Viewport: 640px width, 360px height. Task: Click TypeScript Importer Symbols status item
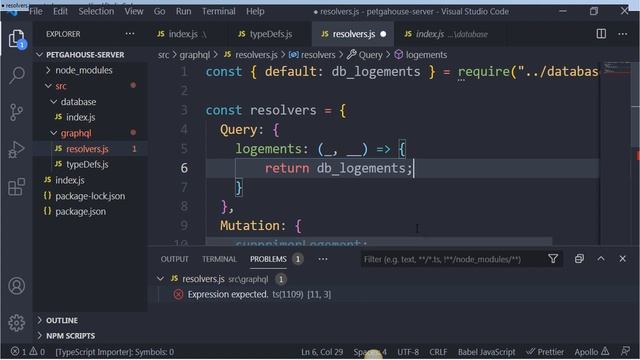[114, 351]
